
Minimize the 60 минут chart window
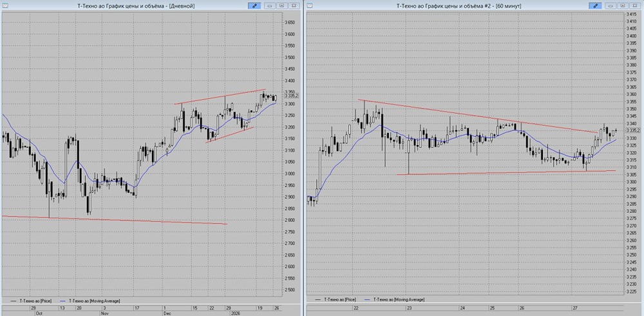click(x=611, y=6)
